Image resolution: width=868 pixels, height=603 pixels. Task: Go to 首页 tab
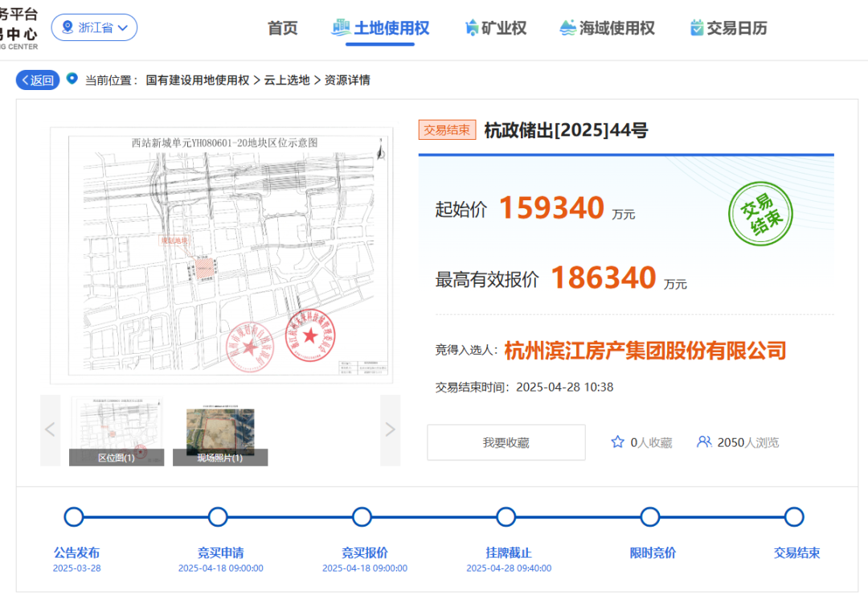(x=282, y=27)
